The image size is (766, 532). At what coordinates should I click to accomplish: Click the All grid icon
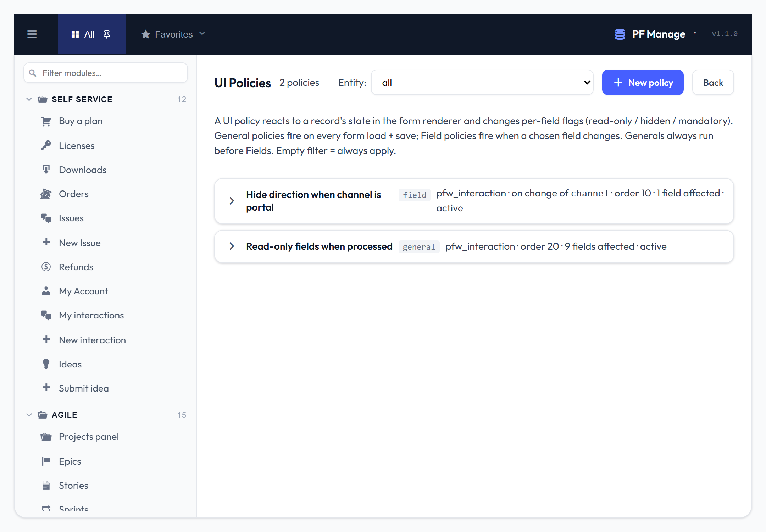[x=75, y=34]
